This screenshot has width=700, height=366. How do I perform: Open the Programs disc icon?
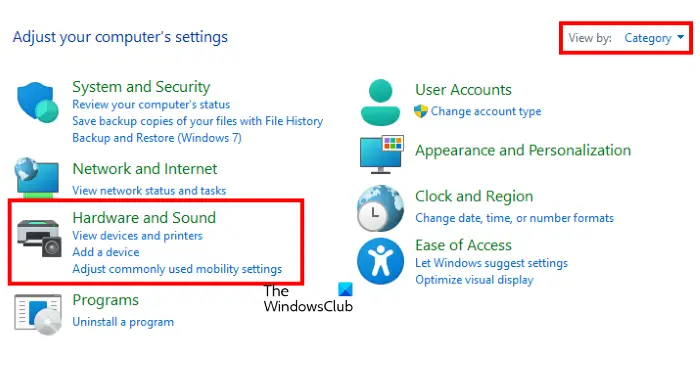click(x=38, y=314)
